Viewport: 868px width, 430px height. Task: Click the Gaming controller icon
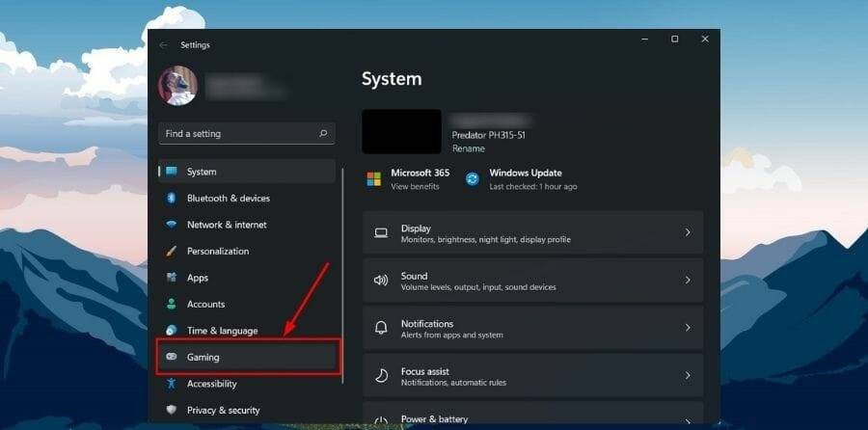coord(172,357)
